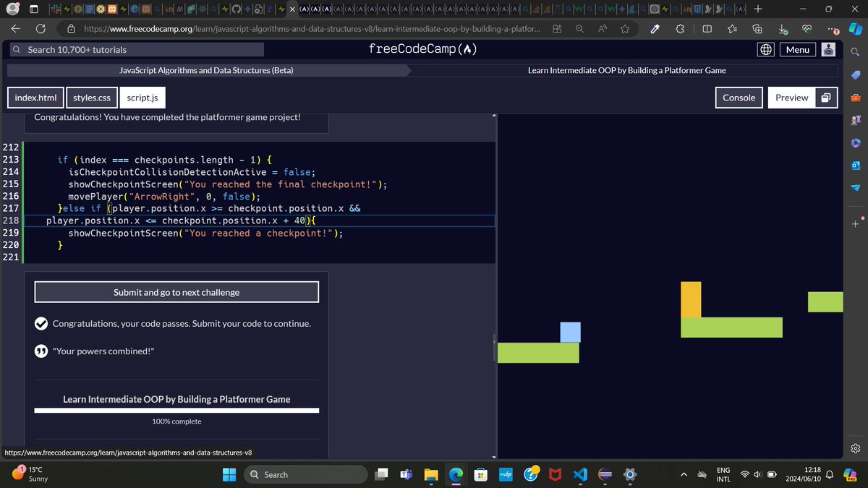
Task: Open sidebar settings gear at bottom right
Action: pos(855,448)
